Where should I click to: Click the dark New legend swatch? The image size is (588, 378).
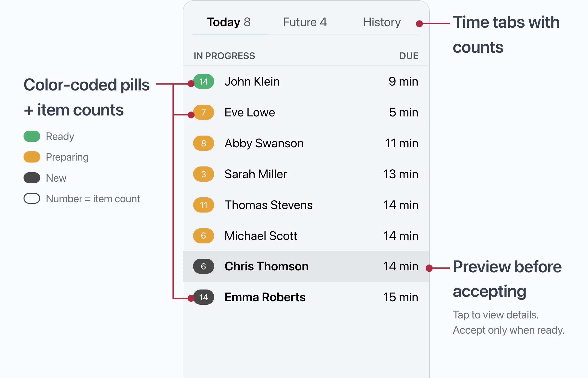(32, 178)
